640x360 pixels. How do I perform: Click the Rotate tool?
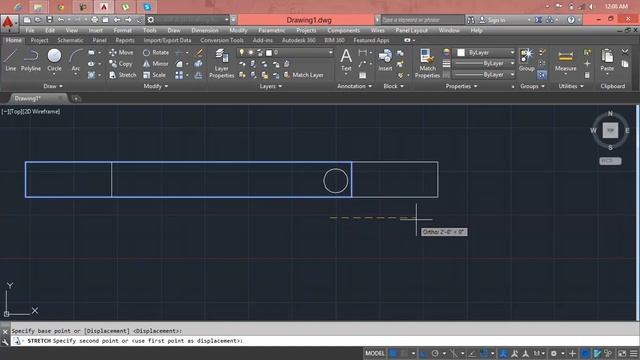(156, 53)
